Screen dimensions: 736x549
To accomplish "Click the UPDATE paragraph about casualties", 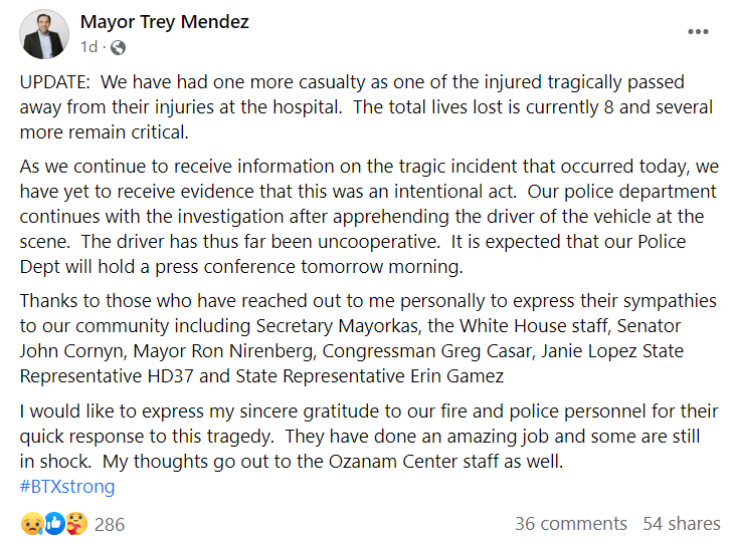I will [366, 107].
